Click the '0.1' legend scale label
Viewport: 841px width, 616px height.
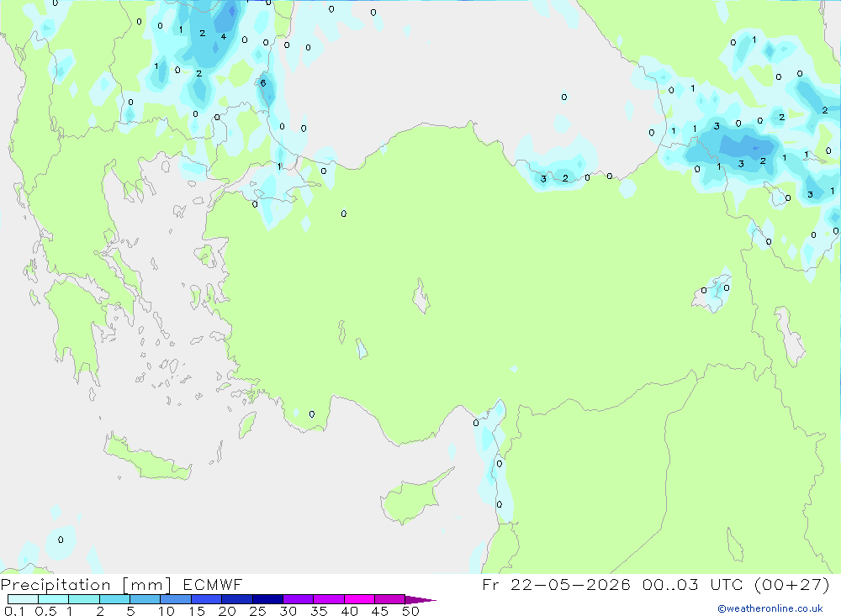point(14,611)
